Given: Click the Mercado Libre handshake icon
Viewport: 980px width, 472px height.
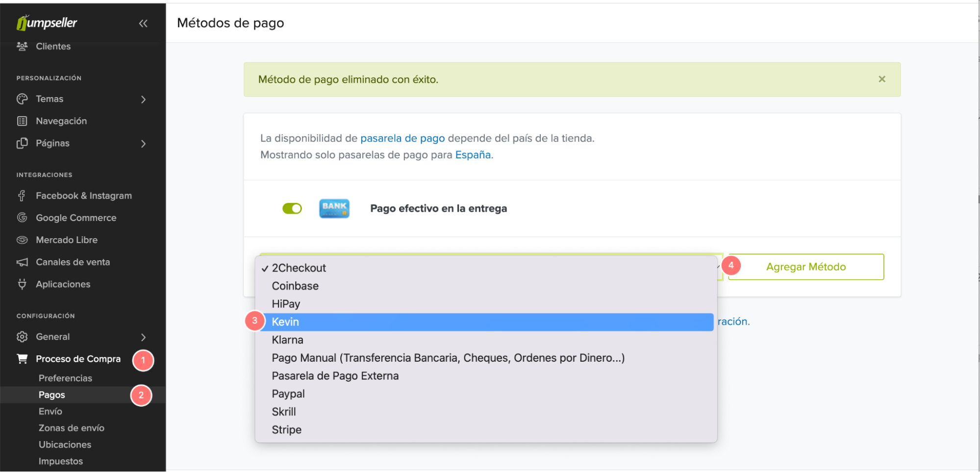Looking at the screenshot, I should click(x=22, y=240).
